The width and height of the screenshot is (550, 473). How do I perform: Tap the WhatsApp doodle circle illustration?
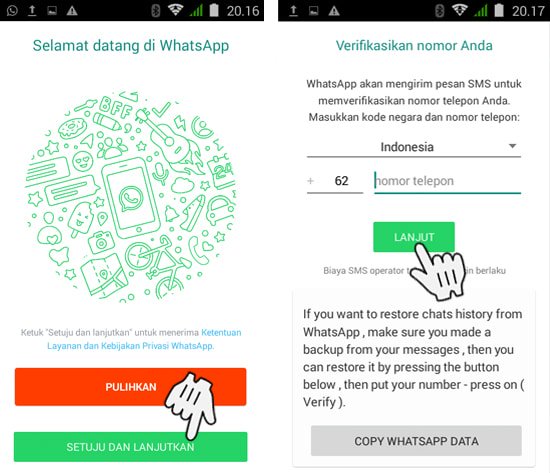click(x=130, y=196)
